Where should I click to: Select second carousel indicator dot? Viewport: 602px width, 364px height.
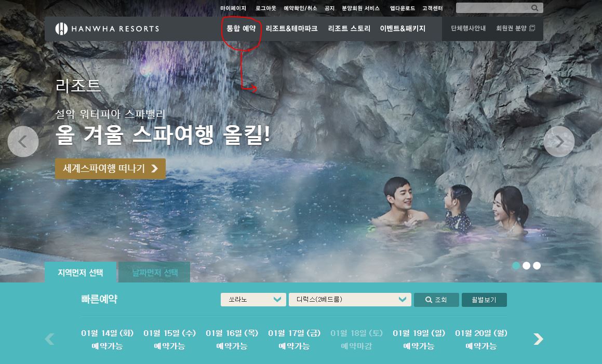click(x=526, y=266)
